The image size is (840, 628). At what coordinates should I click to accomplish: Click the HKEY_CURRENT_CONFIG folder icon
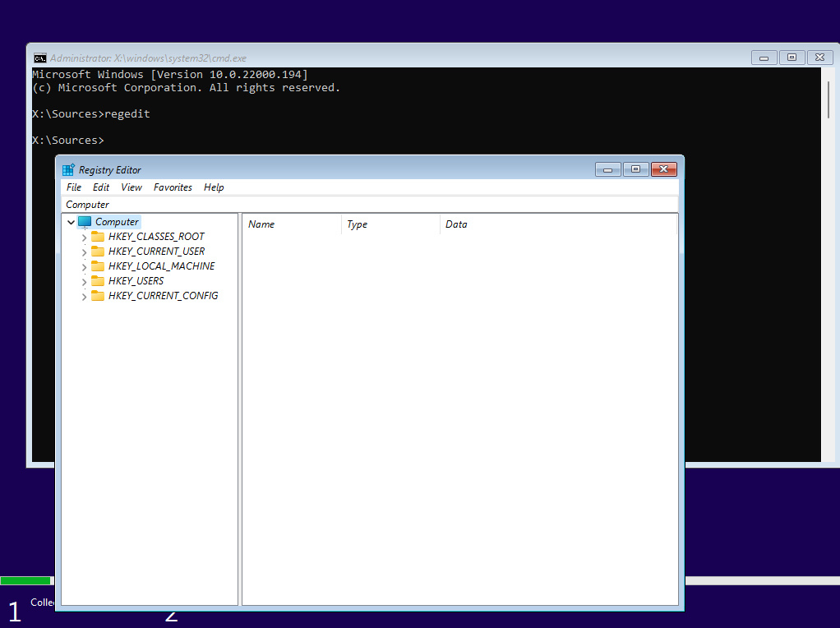(98, 296)
